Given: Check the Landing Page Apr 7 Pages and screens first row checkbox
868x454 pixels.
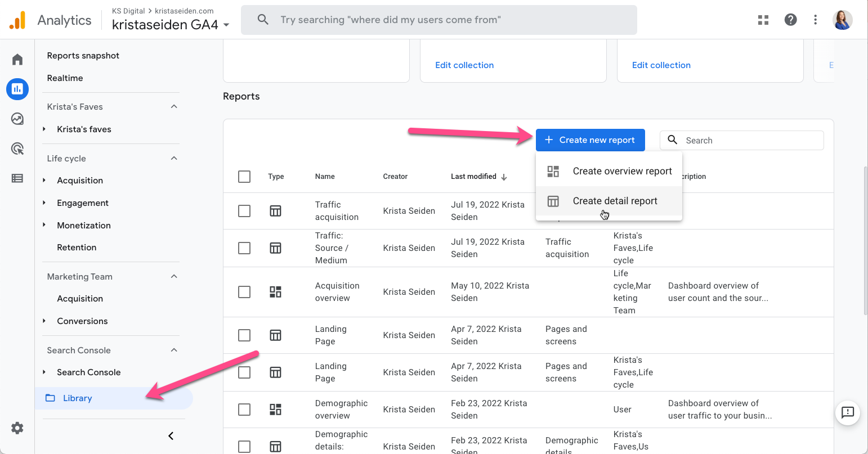Looking at the screenshot, I should (x=244, y=335).
